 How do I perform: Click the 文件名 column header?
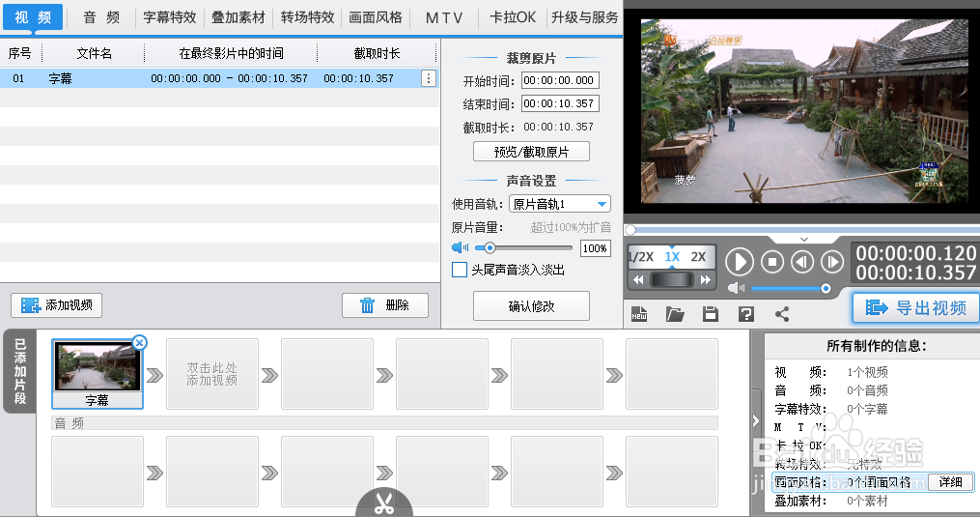(x=94, y=54)
